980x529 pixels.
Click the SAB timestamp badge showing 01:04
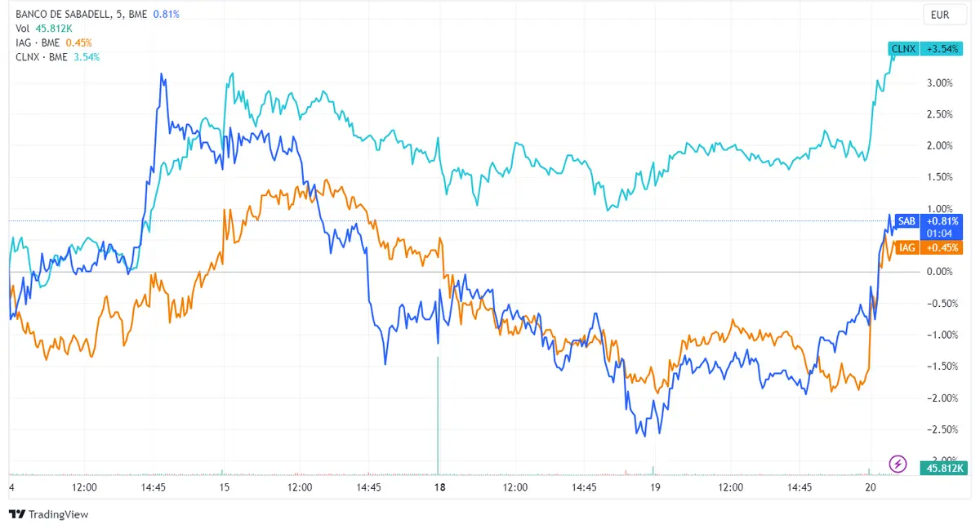pyautogui.click(x=939, y=231)
